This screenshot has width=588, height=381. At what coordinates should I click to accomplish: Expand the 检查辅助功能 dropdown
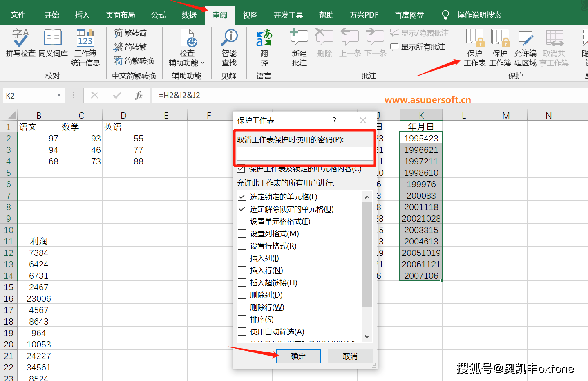coord(203,63)
